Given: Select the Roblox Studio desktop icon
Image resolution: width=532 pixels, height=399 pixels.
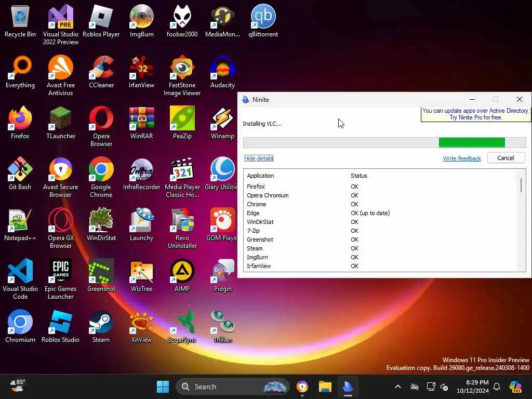Looking at the screenshot, I should point(60,326).
